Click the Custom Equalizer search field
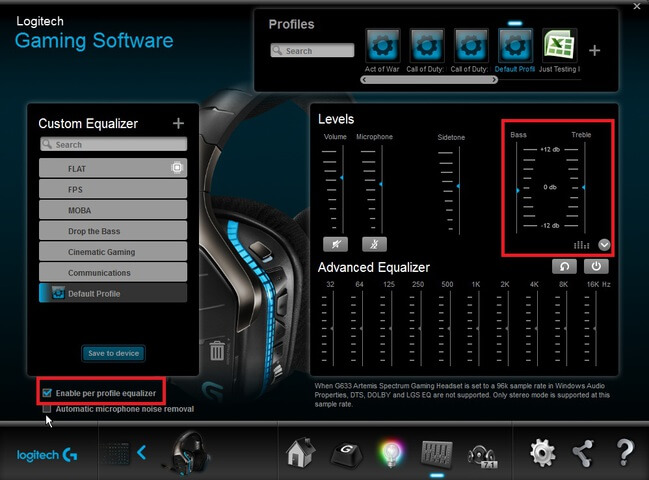 click(113, 144)
